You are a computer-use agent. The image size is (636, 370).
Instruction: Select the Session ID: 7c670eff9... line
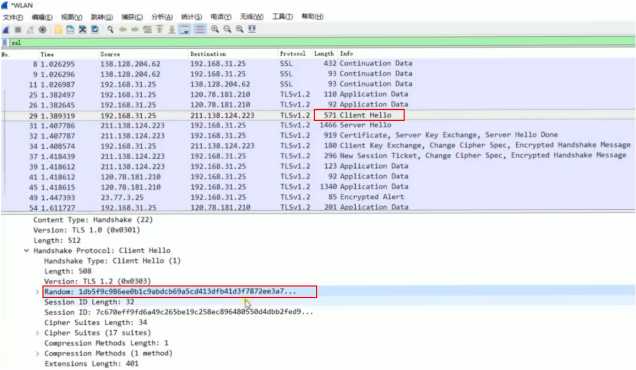(178, 312)
